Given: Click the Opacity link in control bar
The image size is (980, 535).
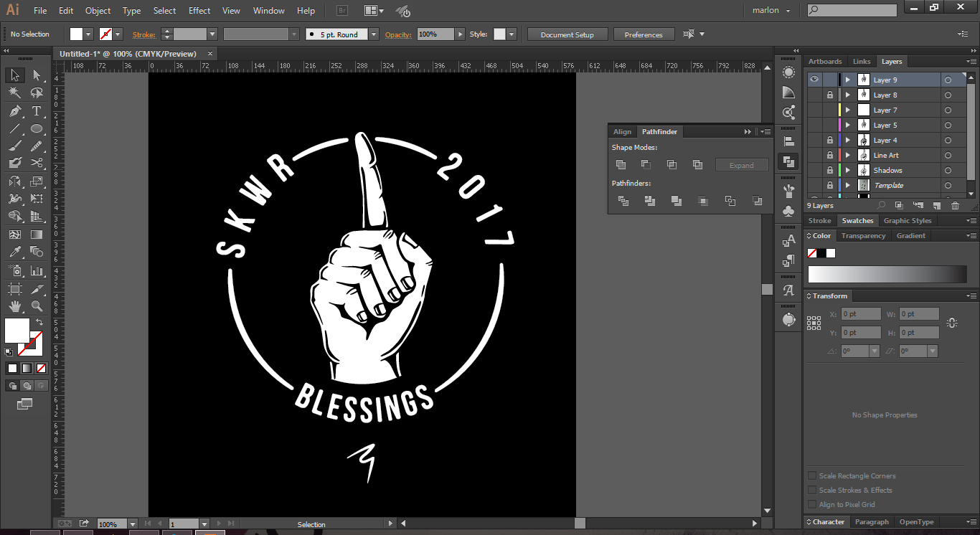Looking at the screenshot, I should pos(398,34).
